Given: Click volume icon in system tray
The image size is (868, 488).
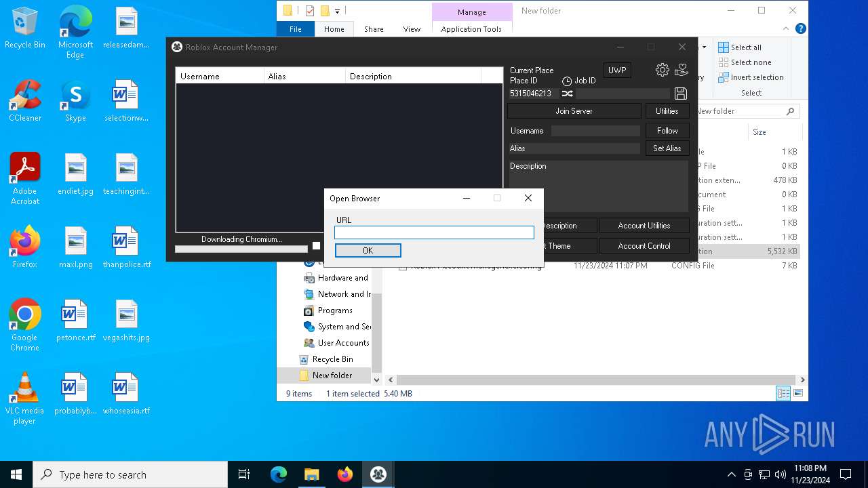Looking at the screenshot, I should [x=781, y=474].
